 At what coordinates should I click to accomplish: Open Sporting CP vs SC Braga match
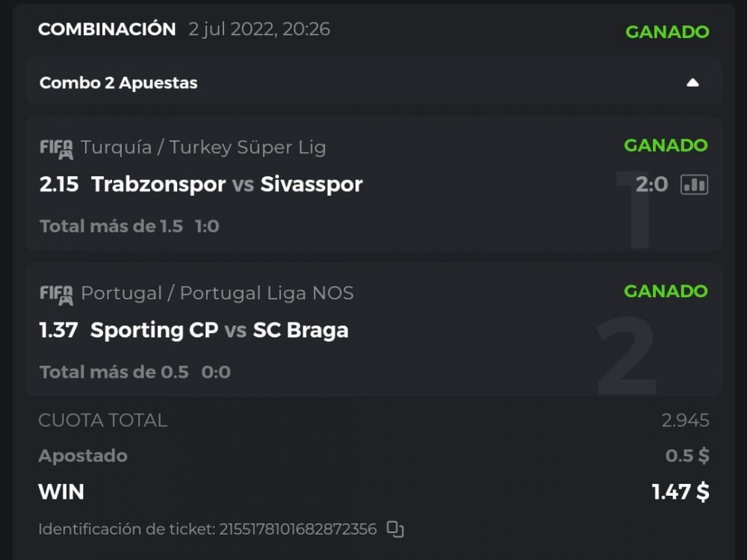[x=219, y=330]
